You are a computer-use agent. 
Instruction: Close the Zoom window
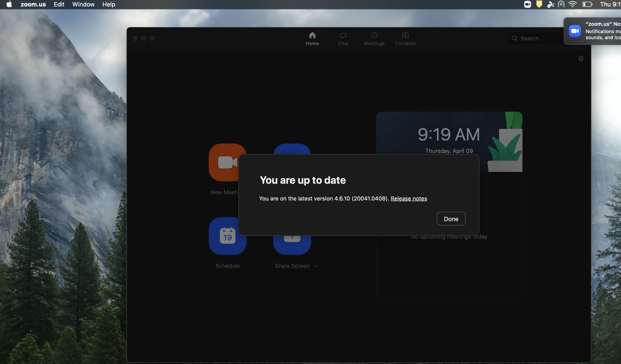click(135, 38)
